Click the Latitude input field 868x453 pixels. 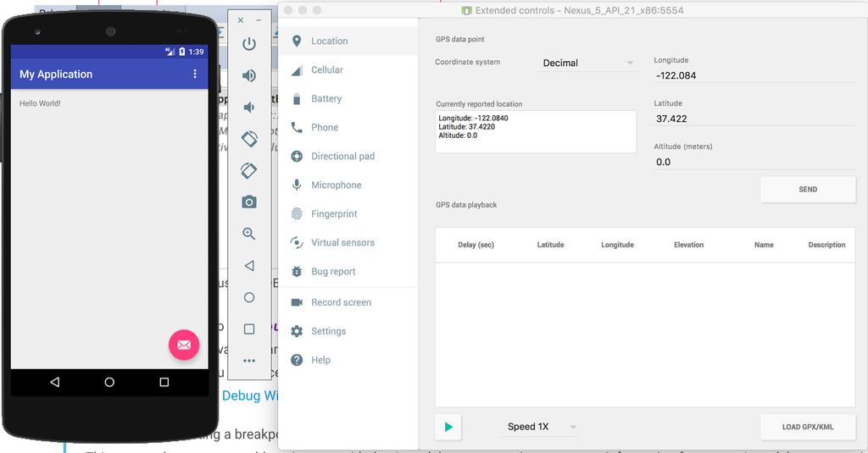754,119
